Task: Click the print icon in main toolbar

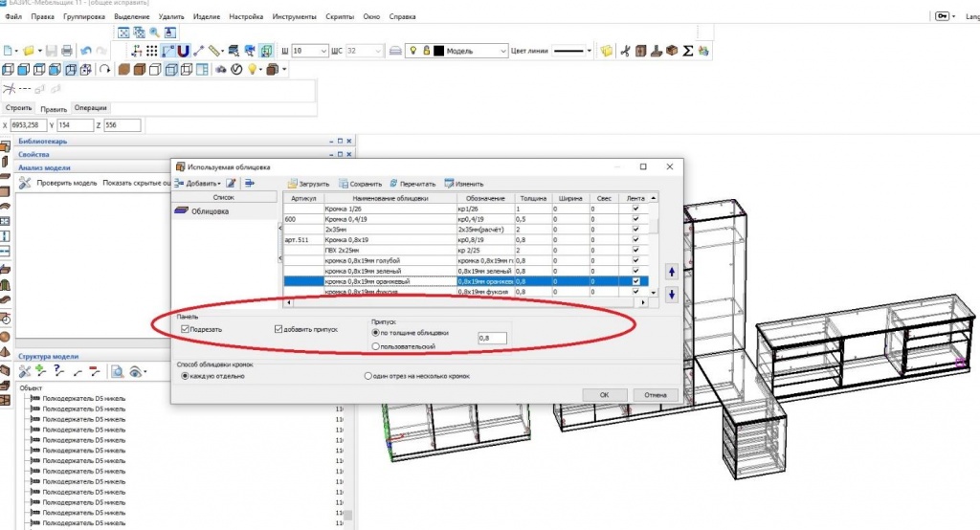Action: (x=67, y=50)
